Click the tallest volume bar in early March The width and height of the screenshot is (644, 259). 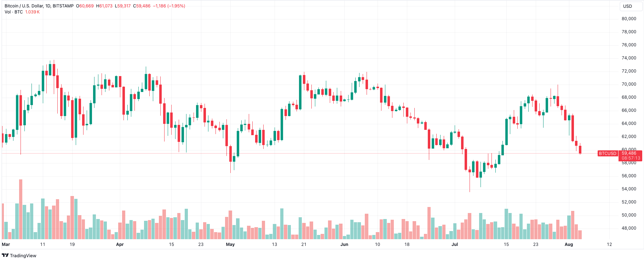coord(21,209)
